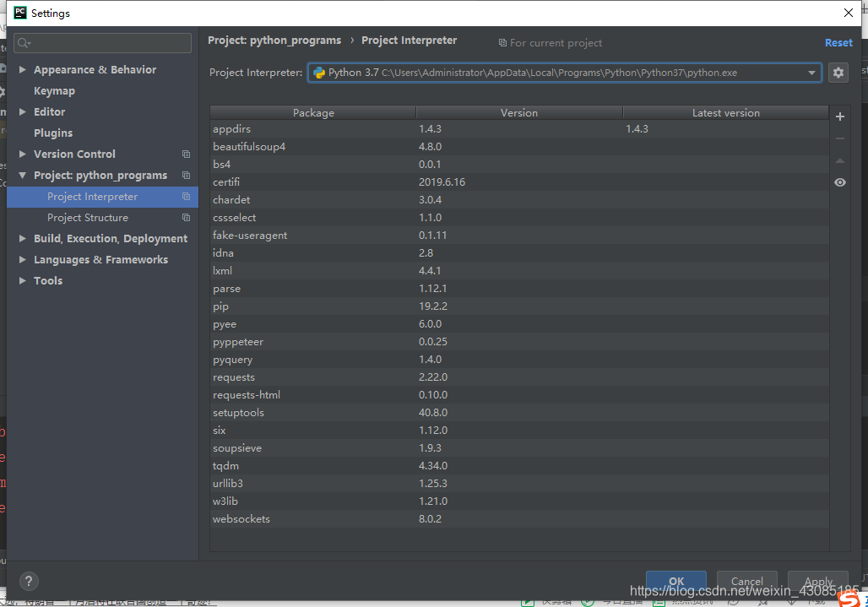Click the project-level icon beside Project: python_programs
868x607 pixels.
[x=186, y=175]
